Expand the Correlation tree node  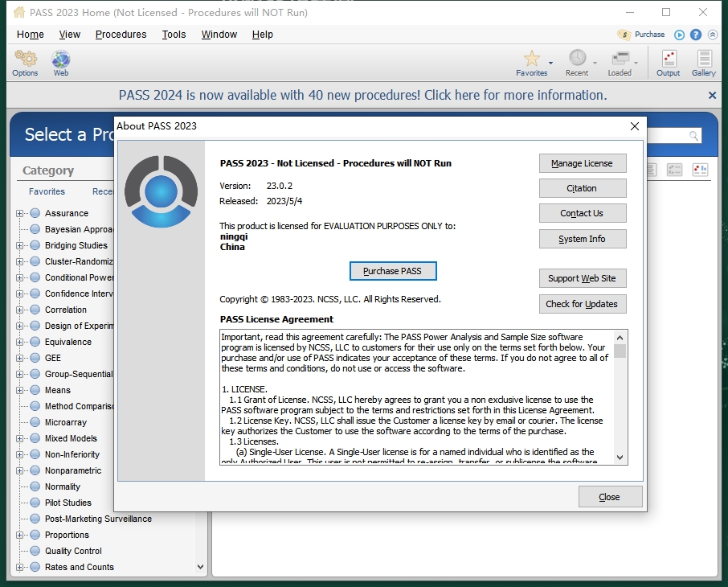click(x=19, y=310)
